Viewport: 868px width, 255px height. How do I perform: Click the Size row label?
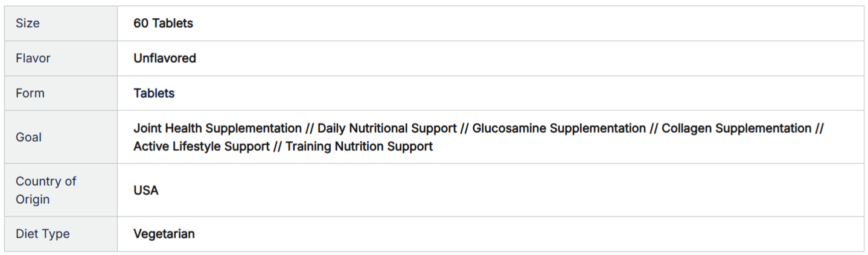click(x=28, y=24)
